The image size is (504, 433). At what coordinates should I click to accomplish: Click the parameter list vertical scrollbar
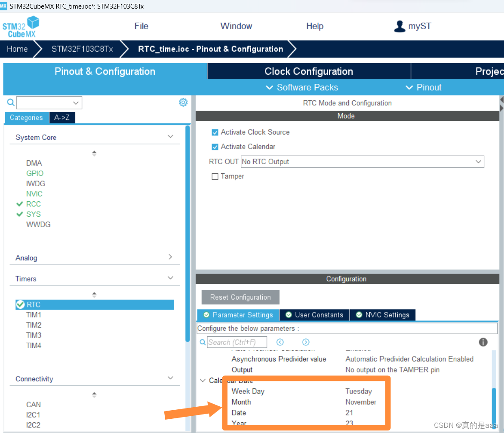tap(494, 408)
